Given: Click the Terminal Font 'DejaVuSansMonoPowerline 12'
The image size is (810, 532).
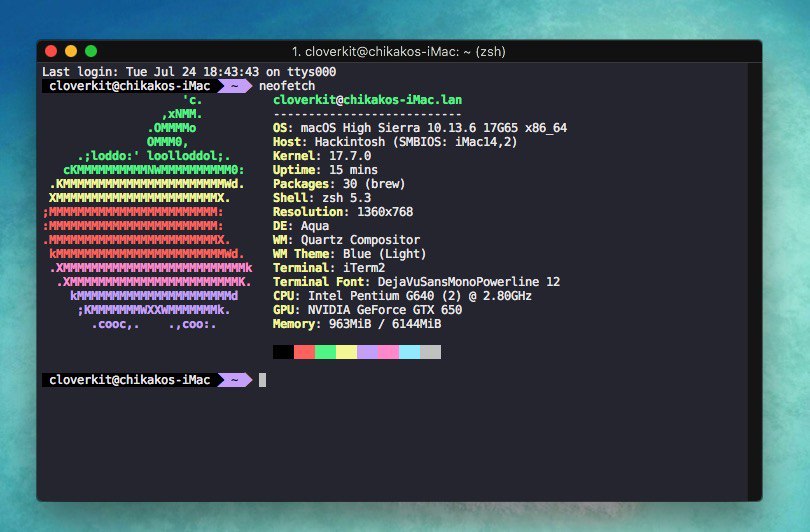Looking at the screenshot, I should click(469, 281).
